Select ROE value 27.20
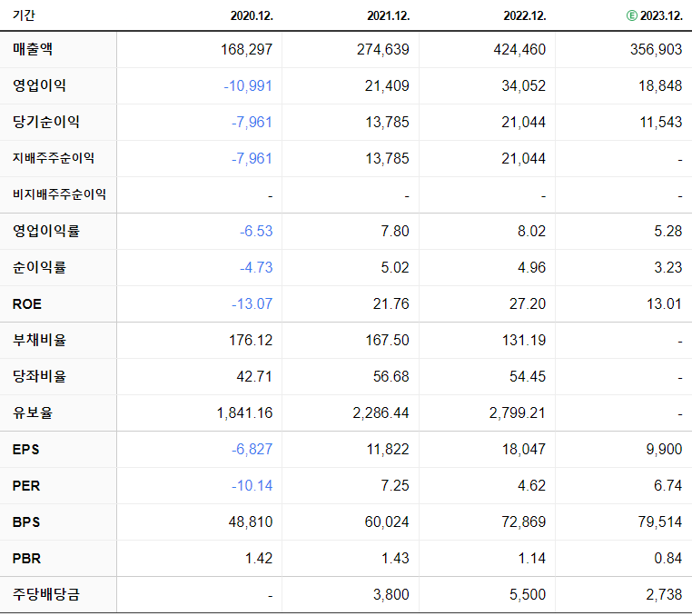This screenshot has width=692, height=616. 528,303
